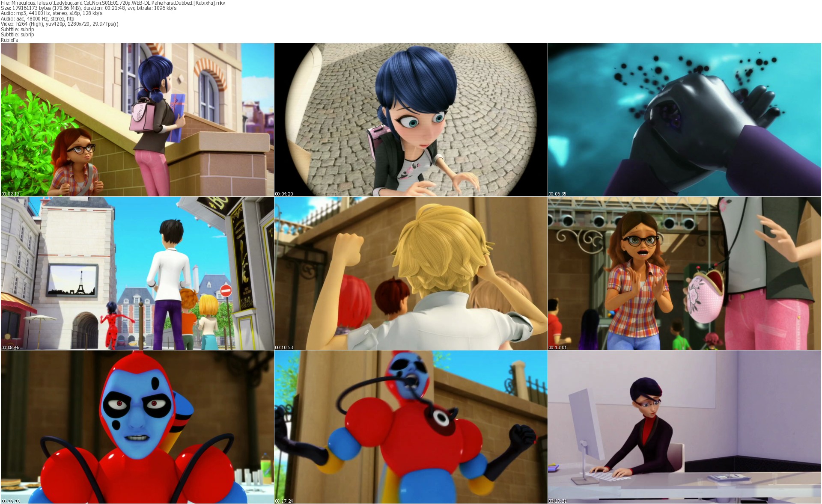Click the 00:08:46 timestamp

click(10, 347)
